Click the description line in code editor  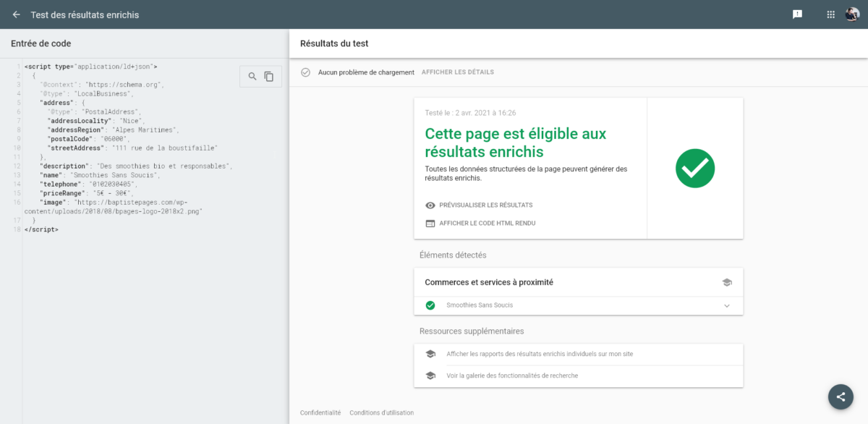(x=135, y=166)
